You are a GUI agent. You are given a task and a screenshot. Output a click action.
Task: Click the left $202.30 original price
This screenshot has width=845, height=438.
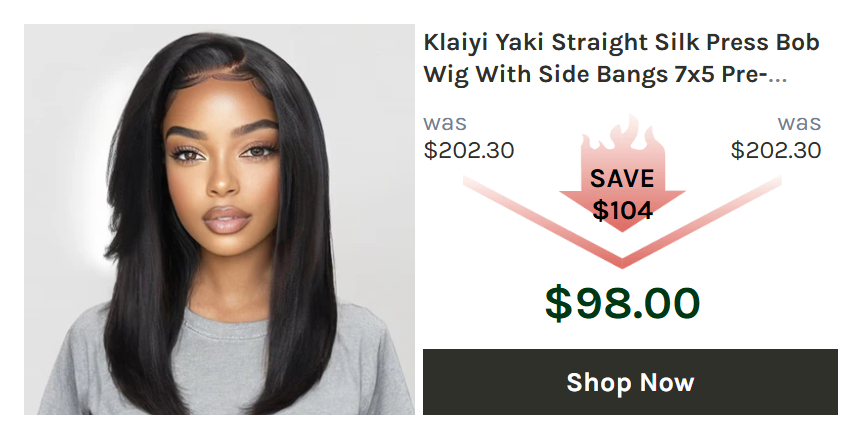pyautogui.click(x=469, y=150)
